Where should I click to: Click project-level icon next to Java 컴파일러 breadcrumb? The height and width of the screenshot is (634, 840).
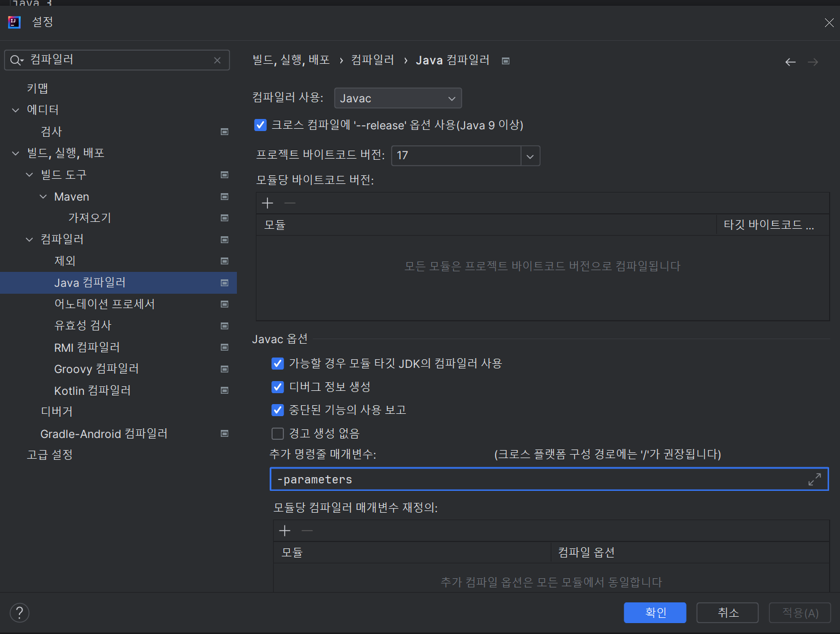(x=506, y=61)
